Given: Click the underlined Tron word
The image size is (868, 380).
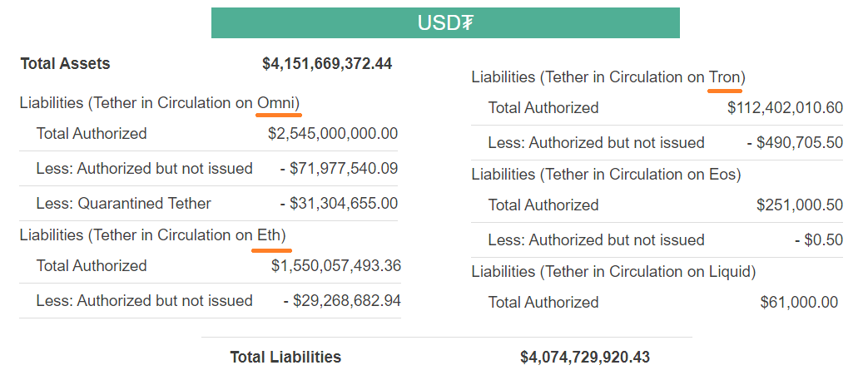Looking at the screenshot, I should 725,77.
